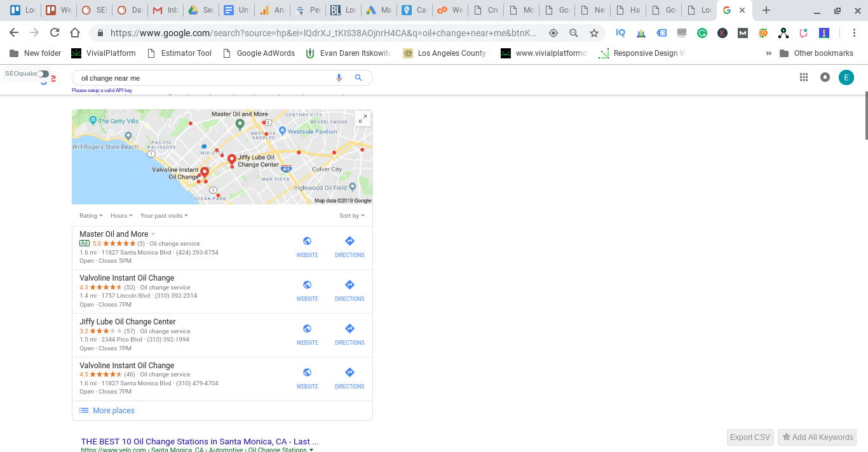Screen dimensions: 868x452
Task: Go back to the previous page
Action: 14,33
